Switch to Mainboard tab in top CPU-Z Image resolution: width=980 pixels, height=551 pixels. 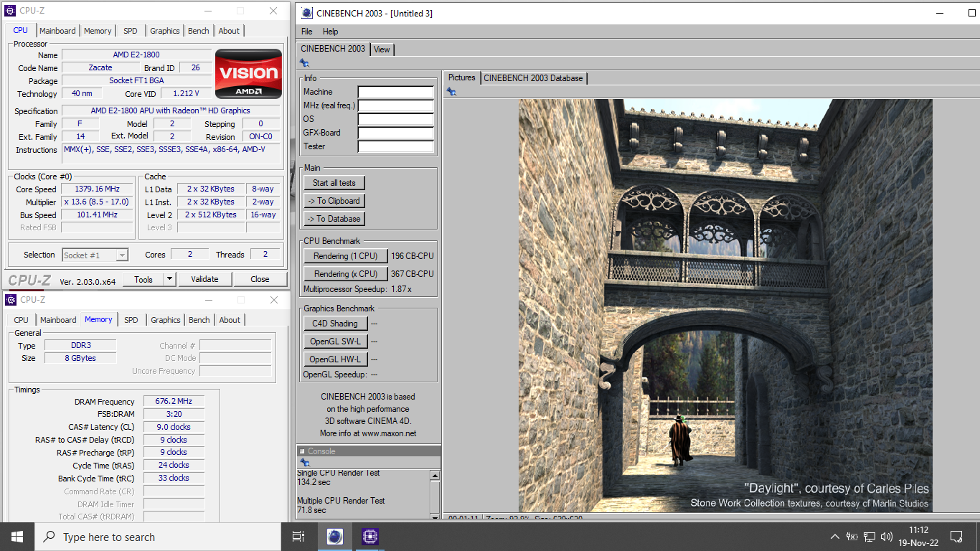57,31
